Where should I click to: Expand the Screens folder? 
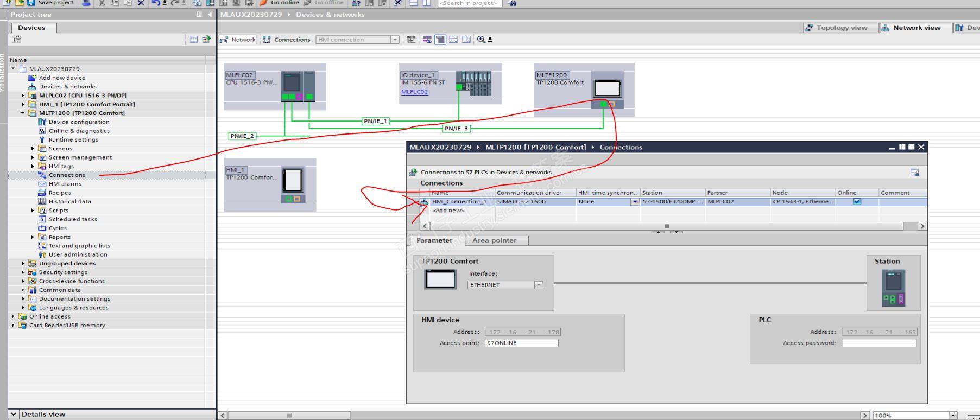(x=33, y=148)
